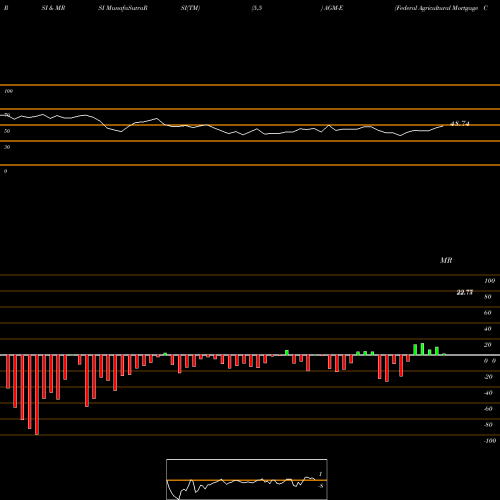Click the 'SI & MR' header text
The height and width of the screenshot is (500, 500).
[53, 8]
